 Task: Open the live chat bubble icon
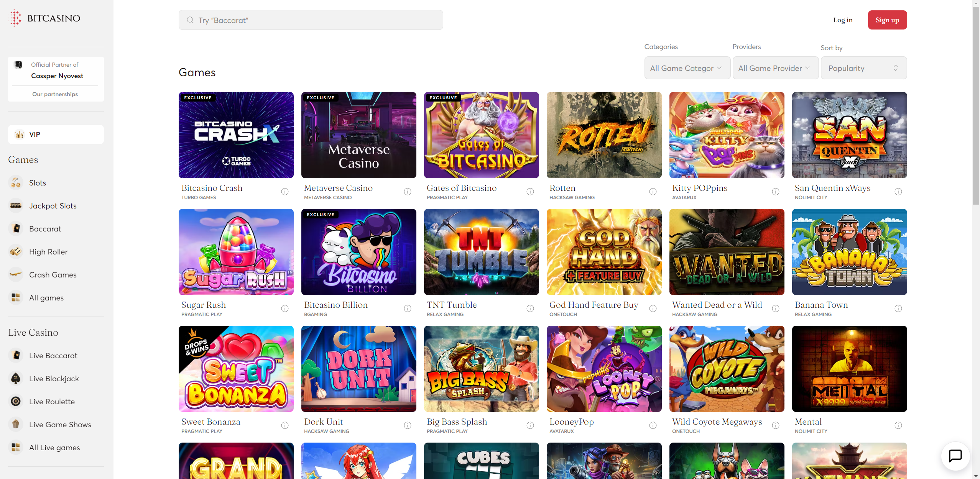point(955,456)
